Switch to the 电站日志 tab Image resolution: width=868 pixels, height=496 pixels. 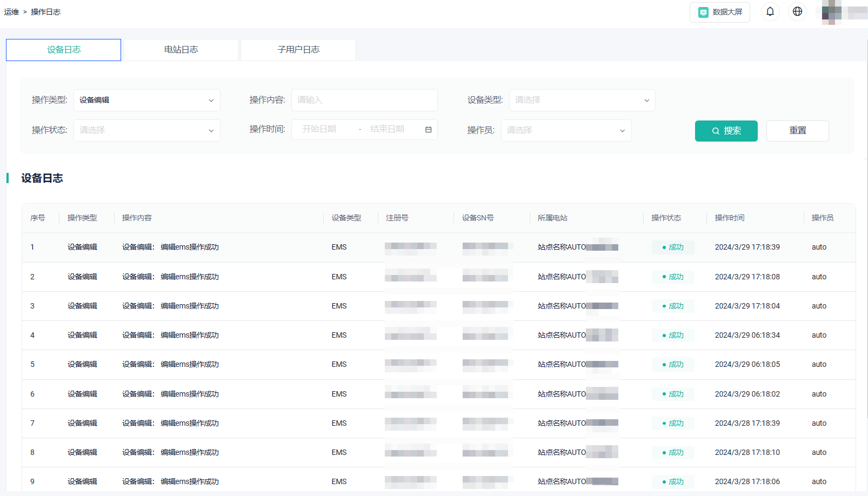(181, 49)
